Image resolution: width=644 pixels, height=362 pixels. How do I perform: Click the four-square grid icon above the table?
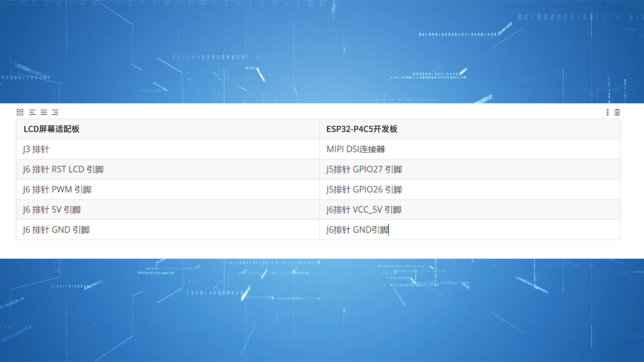click(20, 112)
